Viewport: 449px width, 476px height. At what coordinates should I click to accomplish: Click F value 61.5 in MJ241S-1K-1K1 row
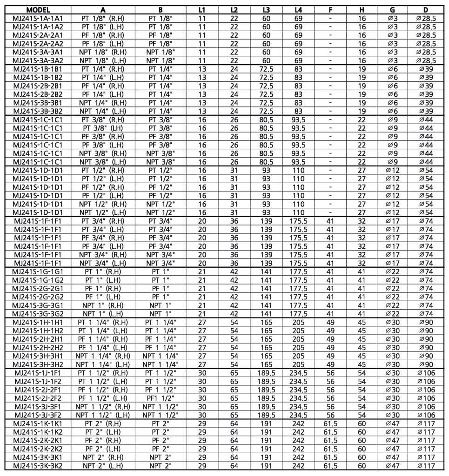pos(330,424)
